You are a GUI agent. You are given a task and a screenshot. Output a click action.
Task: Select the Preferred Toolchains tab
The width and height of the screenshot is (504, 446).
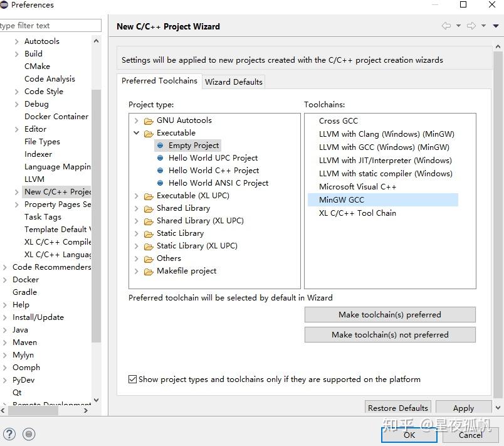pyautogui.click(x=159, y=81)
